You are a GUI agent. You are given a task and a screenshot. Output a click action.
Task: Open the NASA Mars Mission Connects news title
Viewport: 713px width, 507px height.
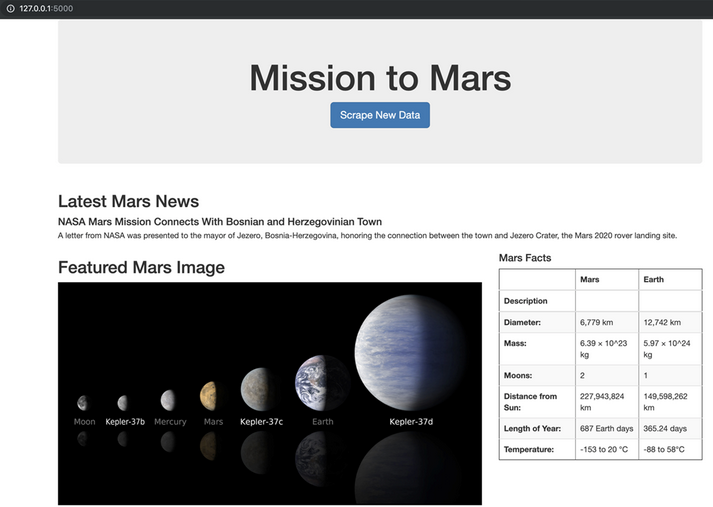[x=220, y=222]
